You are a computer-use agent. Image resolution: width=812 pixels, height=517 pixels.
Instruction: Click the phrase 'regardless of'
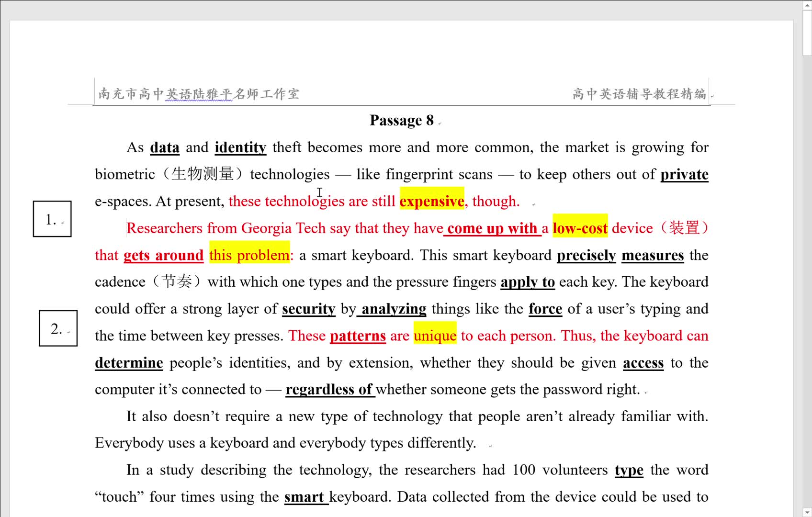329,389
